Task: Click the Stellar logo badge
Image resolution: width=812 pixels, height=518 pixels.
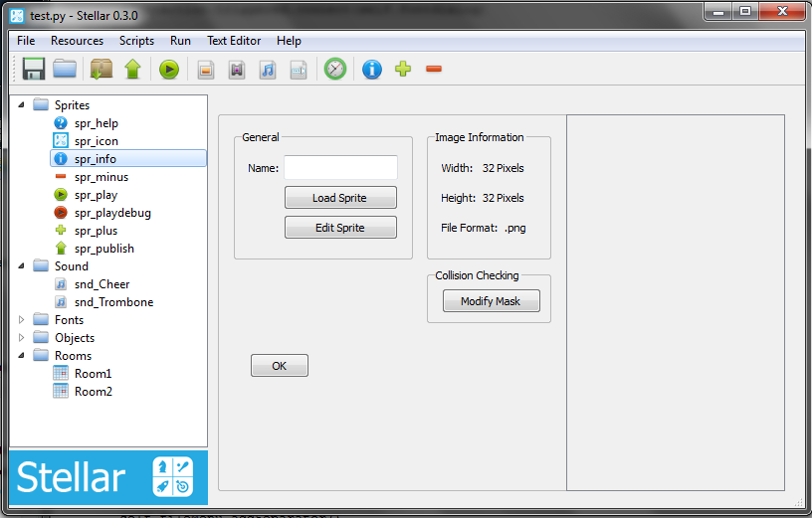Action: click(x=173, y=476)
